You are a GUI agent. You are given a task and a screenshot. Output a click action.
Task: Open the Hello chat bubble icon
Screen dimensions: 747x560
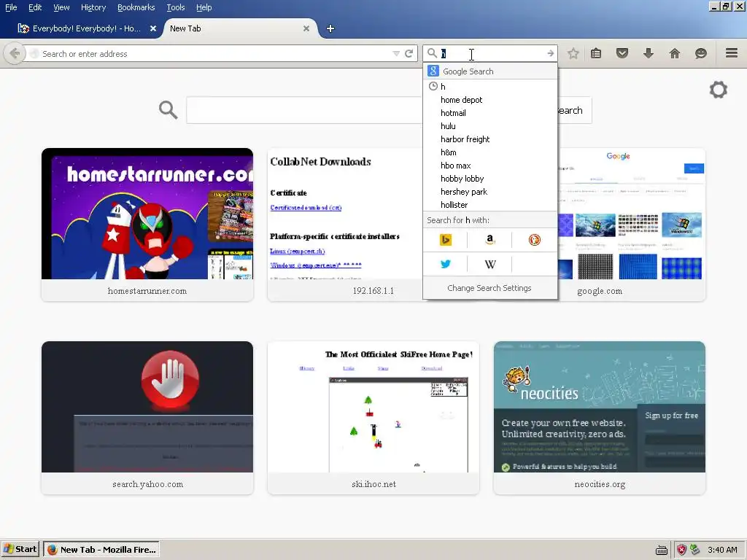click(701, 53)
